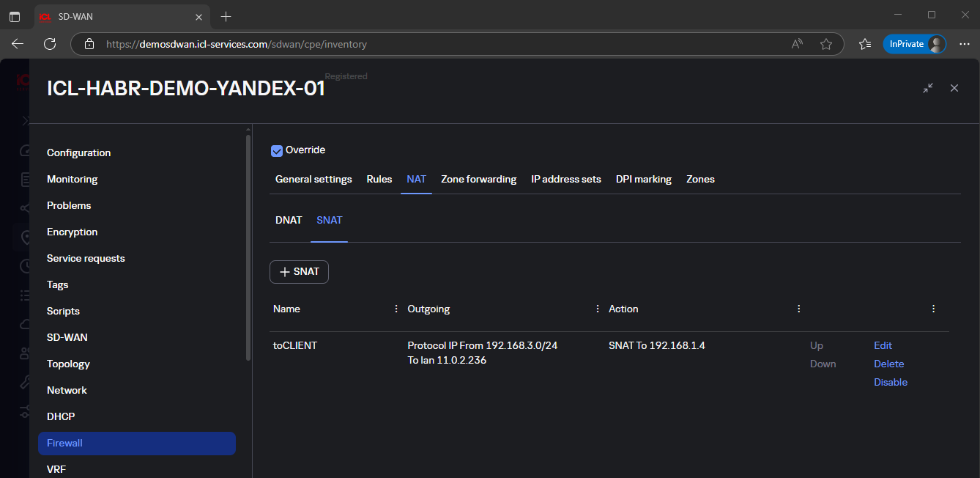Viewport: 980px width, 478px height.
Task: Open browser settings ellipsis menu
Action: tap(965, 44)
